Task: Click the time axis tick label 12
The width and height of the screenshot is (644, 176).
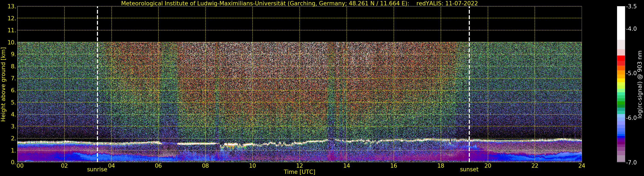Action: pos(300,166)
